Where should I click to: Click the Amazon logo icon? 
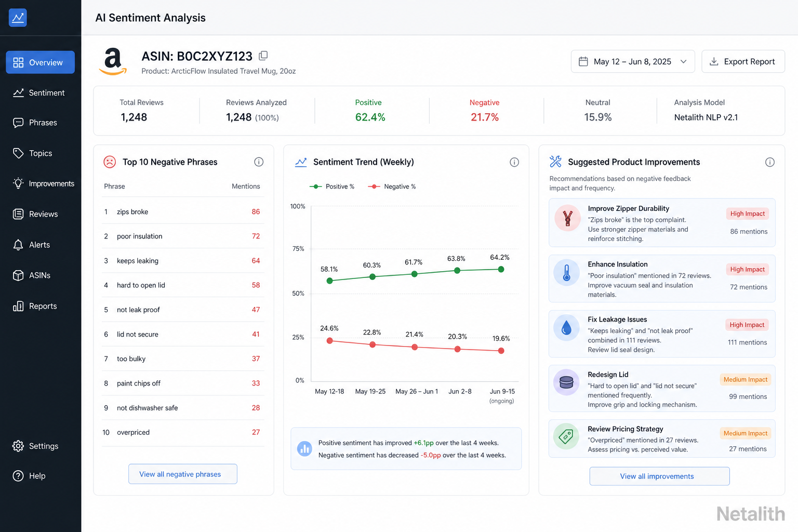point(113,61)
